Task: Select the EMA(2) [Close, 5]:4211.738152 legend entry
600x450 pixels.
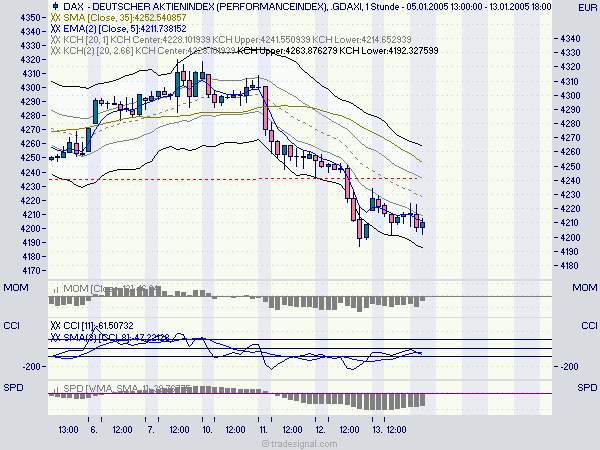Action: [x=125, y=29]
